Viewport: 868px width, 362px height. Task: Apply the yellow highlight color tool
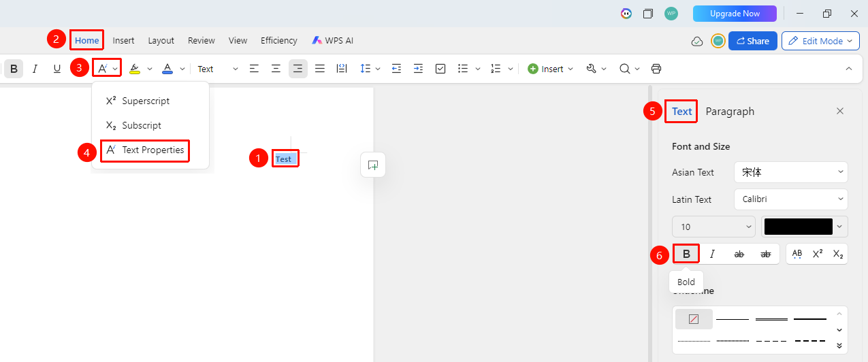click(135, 69)
